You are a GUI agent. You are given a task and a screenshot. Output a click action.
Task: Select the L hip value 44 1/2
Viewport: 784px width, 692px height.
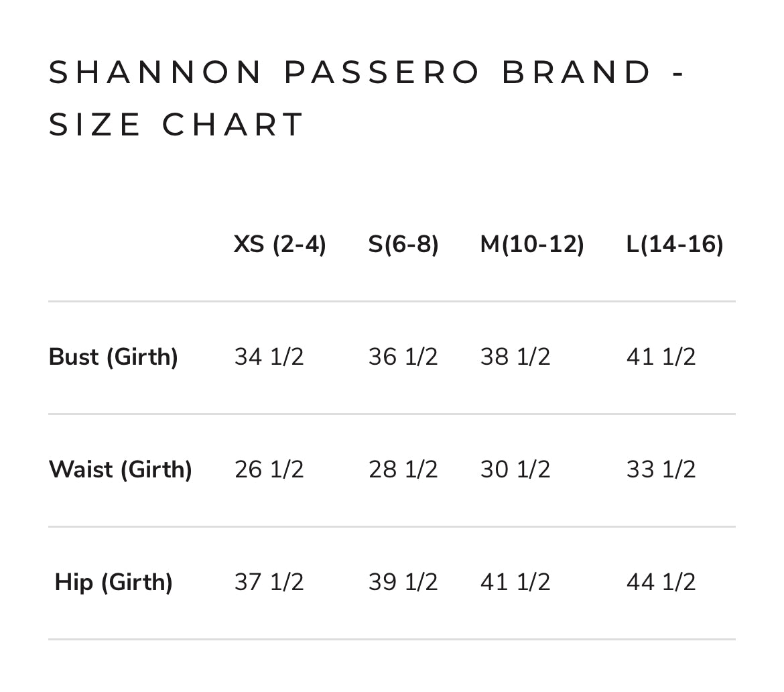661,582
